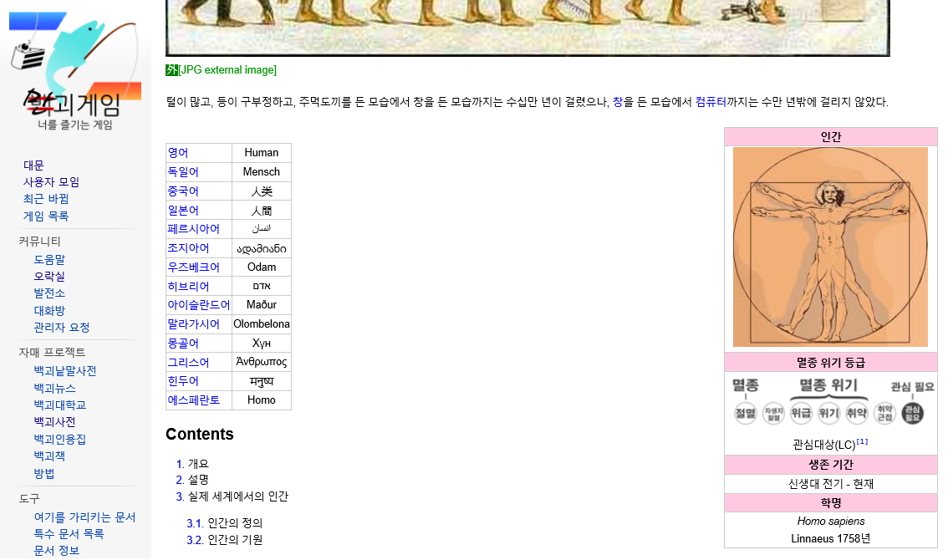Click the '신생대 전기 - 현재' text

point(831,485)
